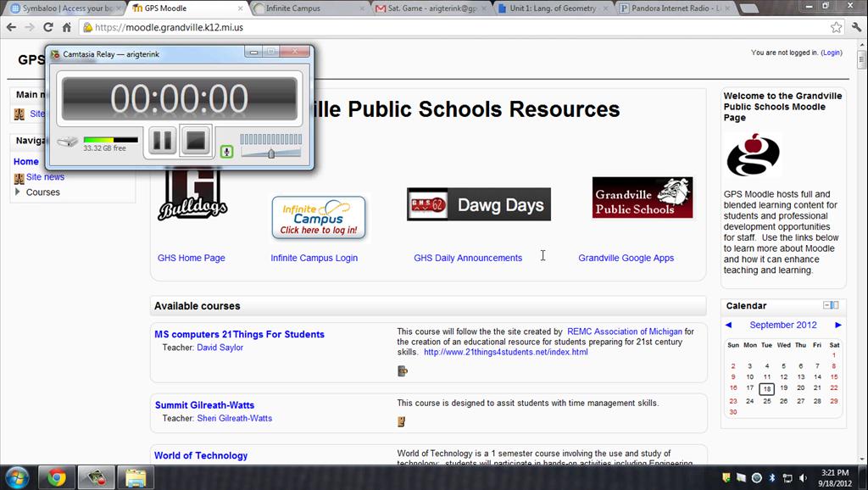Open MS computers 21Things For Students course
Screen dimensions: 868x490
pos(239,334)
